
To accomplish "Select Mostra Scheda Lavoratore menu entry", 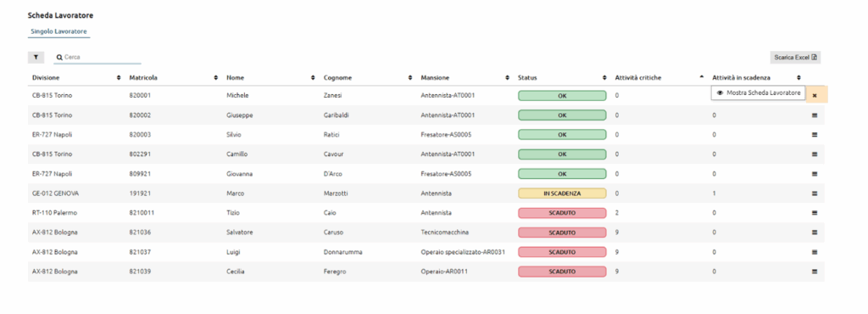I will click(759, 93).
